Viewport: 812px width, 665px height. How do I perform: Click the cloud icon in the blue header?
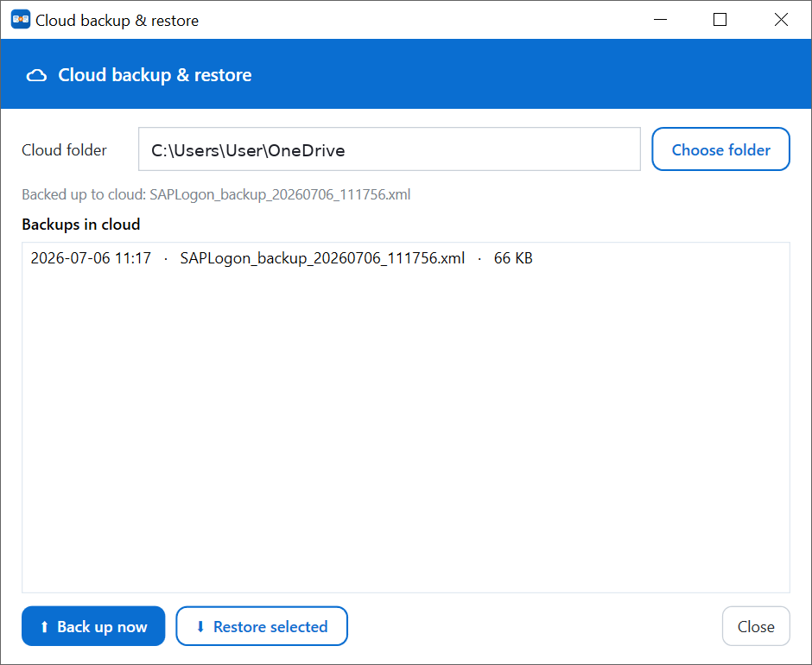click(36, 76)
